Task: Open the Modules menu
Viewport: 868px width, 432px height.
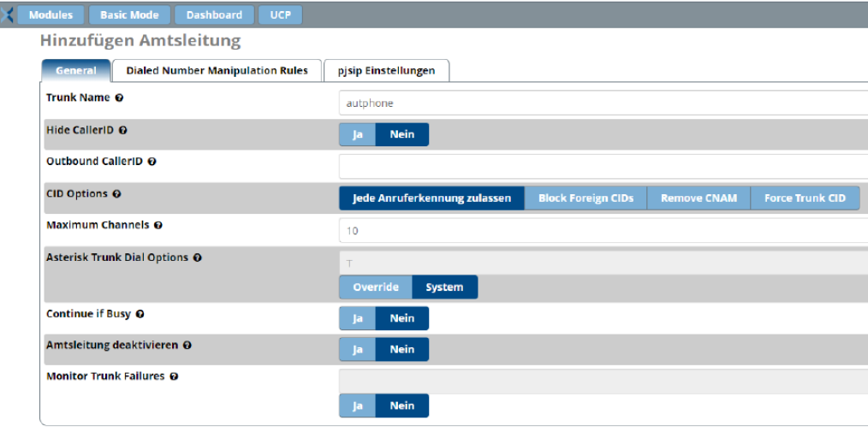Action: click(x=51, y=15)
